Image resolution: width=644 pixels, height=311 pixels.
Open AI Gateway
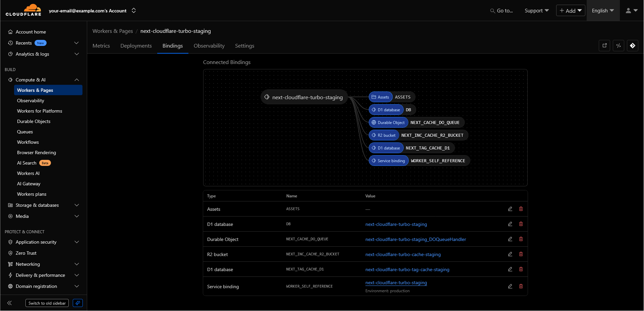(x=28, y=184)
